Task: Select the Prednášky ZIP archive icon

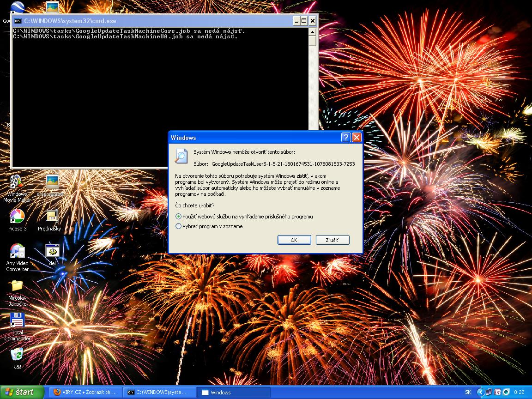Action: (52, 217)
